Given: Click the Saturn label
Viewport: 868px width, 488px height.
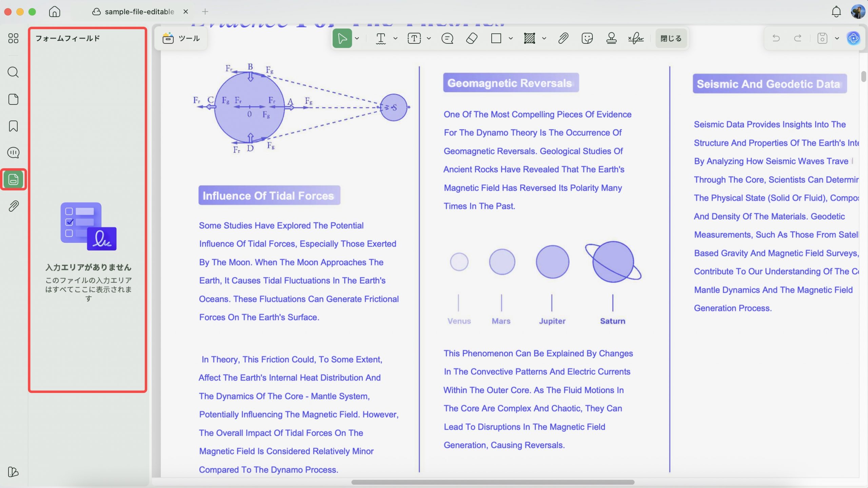Looking at the screenshot, I should (612, 321).
